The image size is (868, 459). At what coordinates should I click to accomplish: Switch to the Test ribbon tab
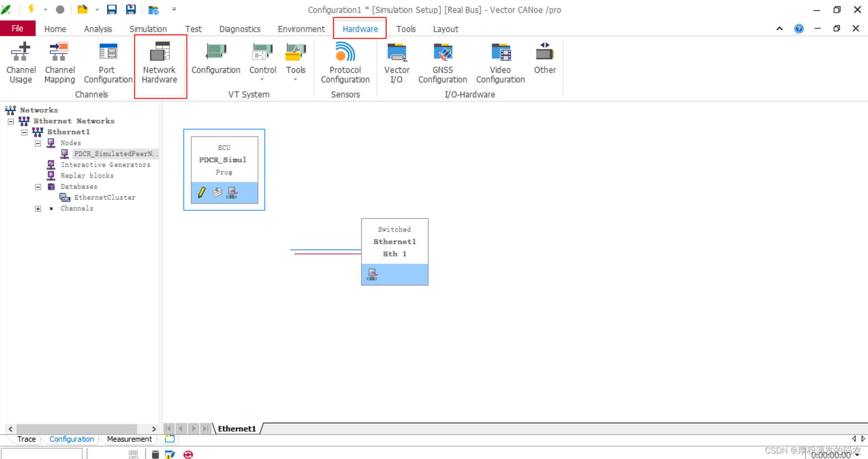[x=193, y=29]
